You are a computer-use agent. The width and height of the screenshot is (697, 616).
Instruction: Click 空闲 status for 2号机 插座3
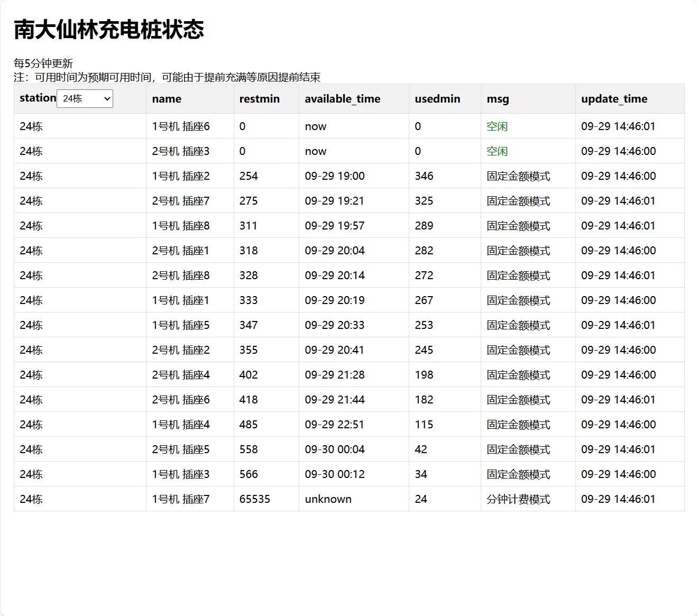tap(497, 151)
